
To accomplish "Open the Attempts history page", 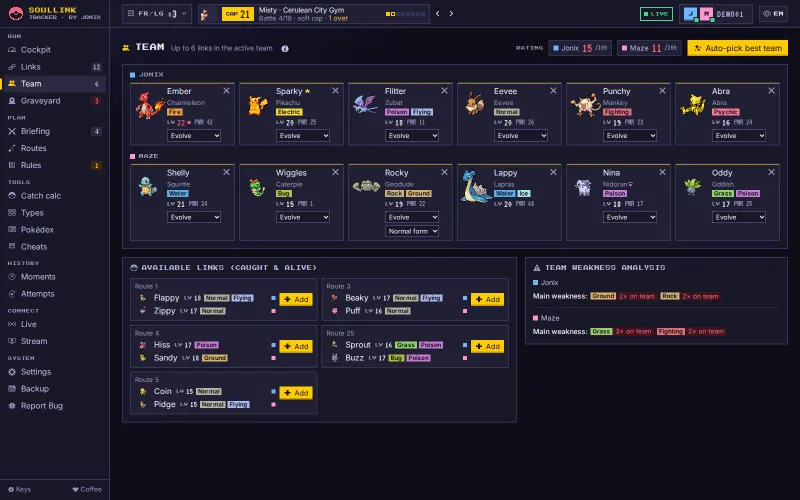I will (x=53, y=294).
